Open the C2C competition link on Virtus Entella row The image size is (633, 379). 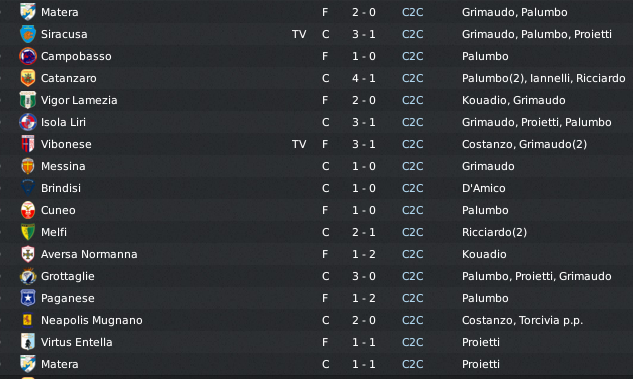[x=413, y=342]
